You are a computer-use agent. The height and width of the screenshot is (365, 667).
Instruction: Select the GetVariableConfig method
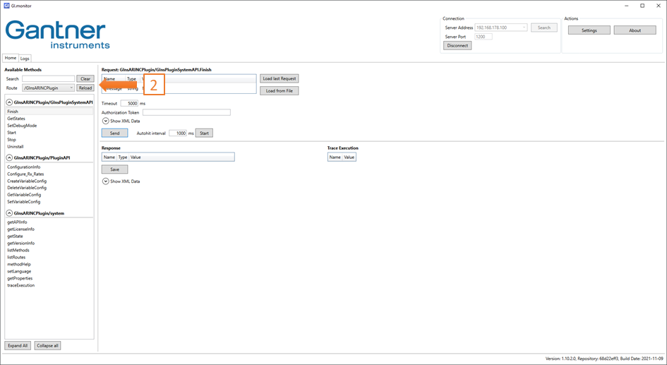(x=24, y=195)
